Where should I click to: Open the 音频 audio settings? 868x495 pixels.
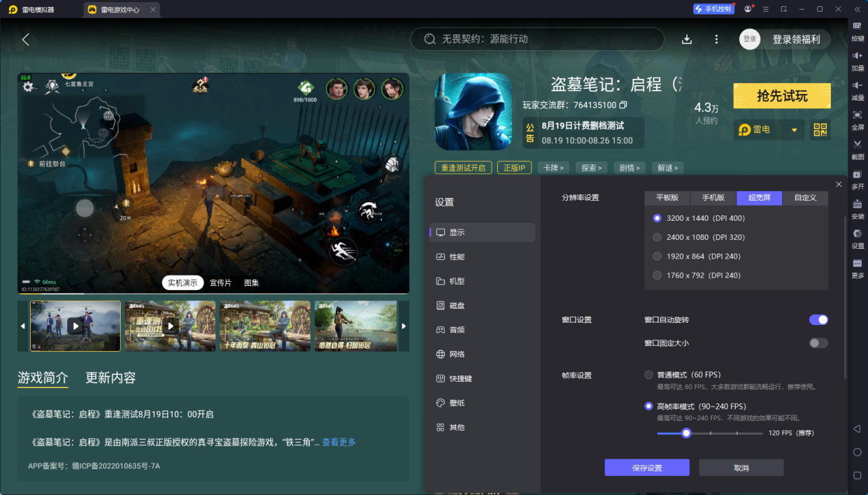pyautogui.click(x=483, y=330)
